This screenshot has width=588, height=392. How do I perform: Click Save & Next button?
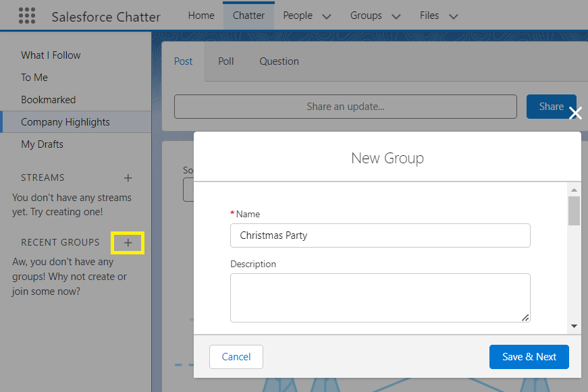(x=529, y=357)
